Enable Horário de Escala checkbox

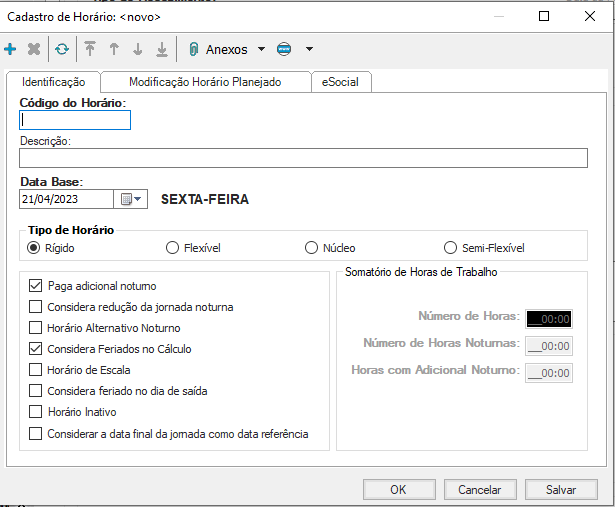[x=36, y=370]
